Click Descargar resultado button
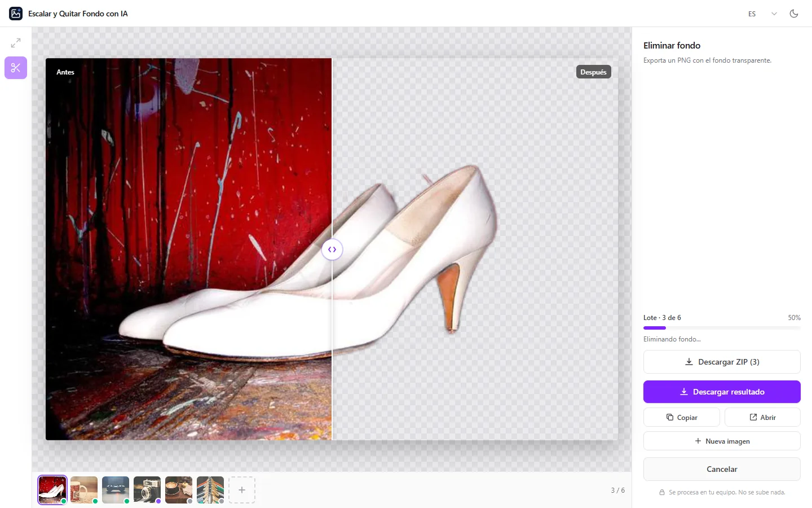812x508 pixels. [722, 392]
